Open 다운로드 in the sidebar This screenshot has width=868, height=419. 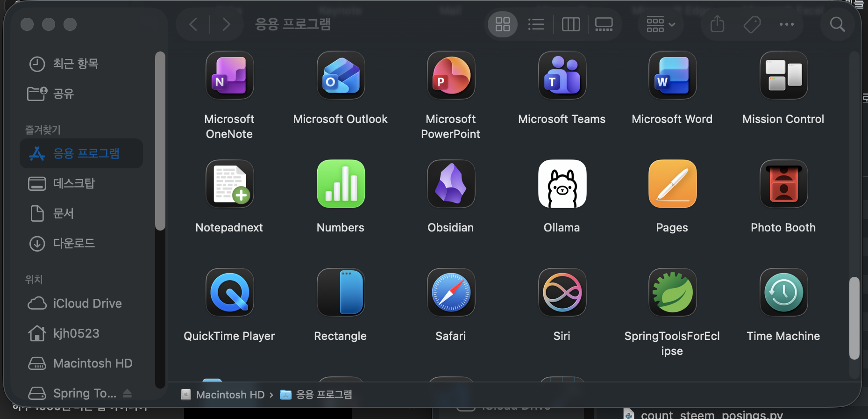click(x=81, y=243)
